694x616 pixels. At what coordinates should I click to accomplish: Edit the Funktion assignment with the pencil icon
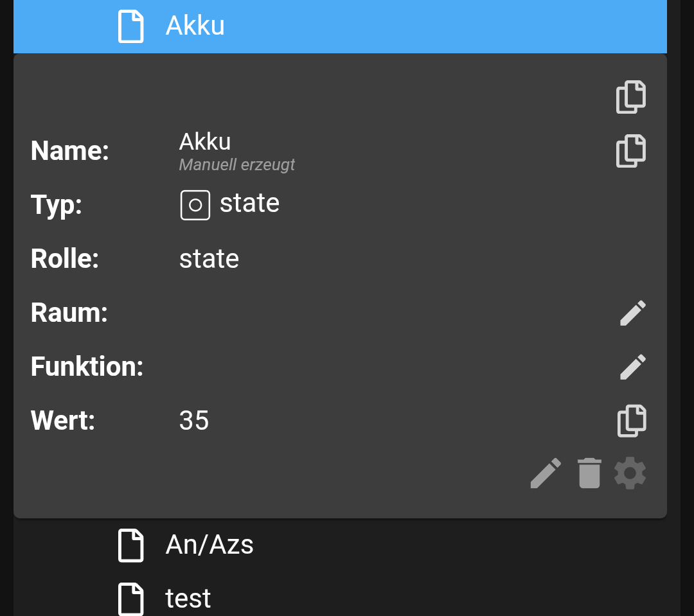coord(632,367)
